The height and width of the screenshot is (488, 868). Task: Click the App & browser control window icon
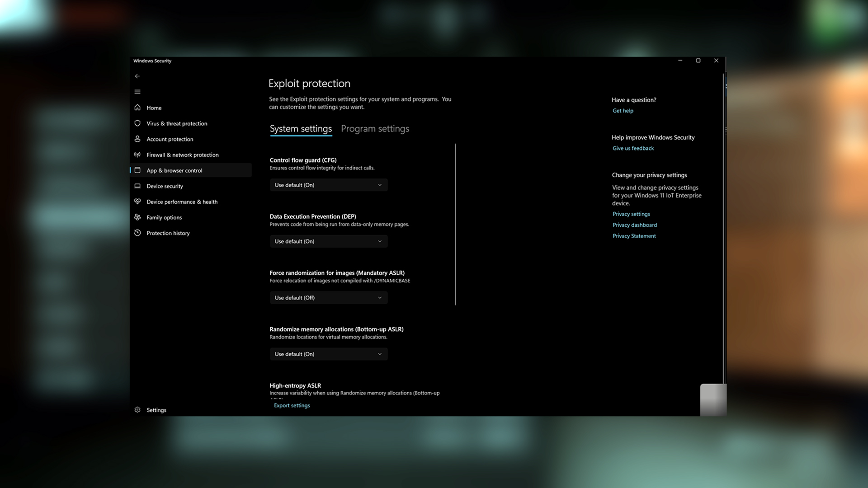coord(137,170)
